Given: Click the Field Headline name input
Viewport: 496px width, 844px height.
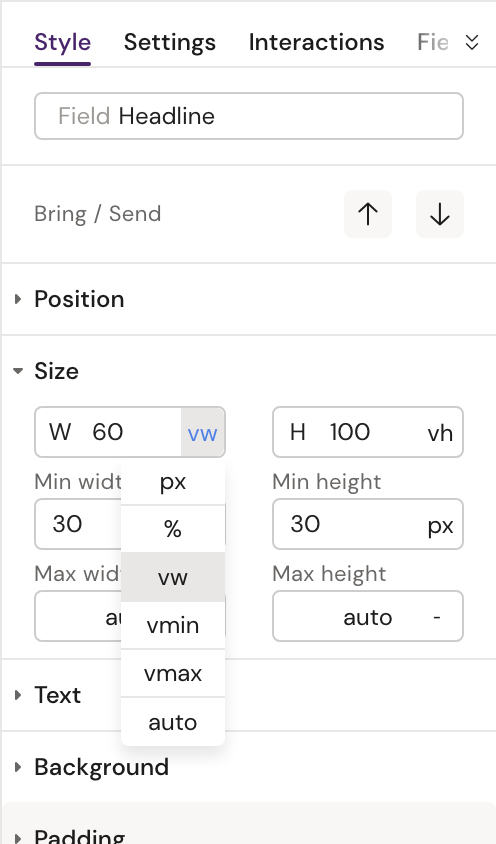Looking at the screenshot, I should click(249, 116).
